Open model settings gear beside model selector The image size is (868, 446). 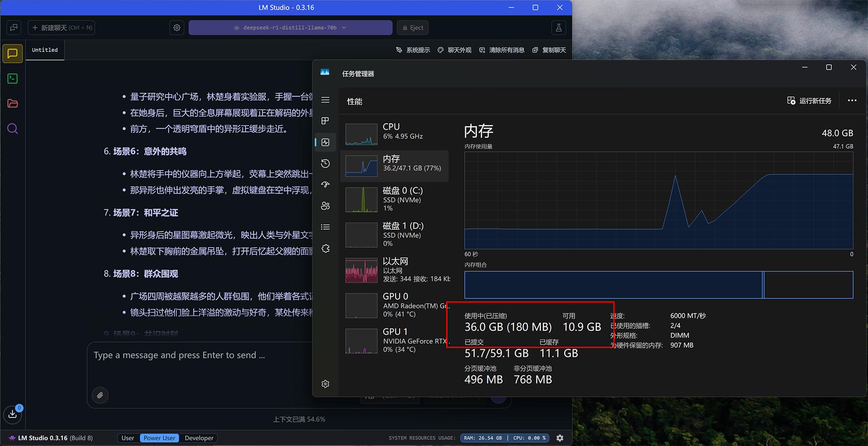coord(177,28)
